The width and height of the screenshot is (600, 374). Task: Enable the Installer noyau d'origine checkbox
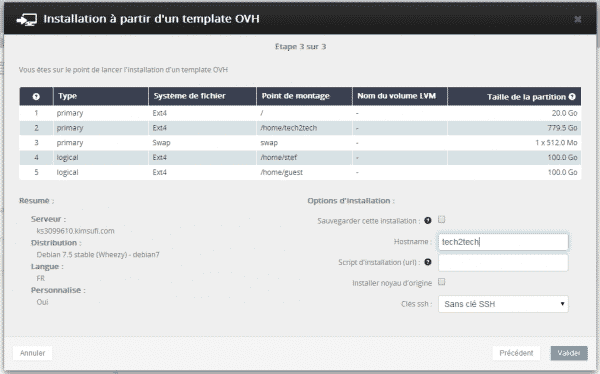point(442,282)
